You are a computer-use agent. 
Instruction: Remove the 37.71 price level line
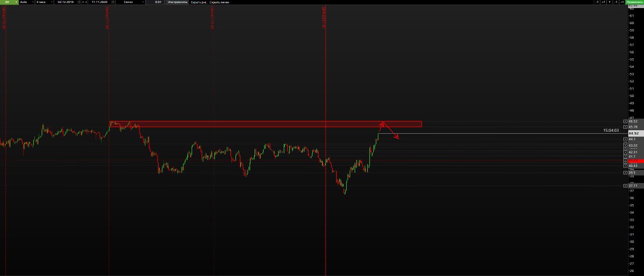click(x=625, y=186)
